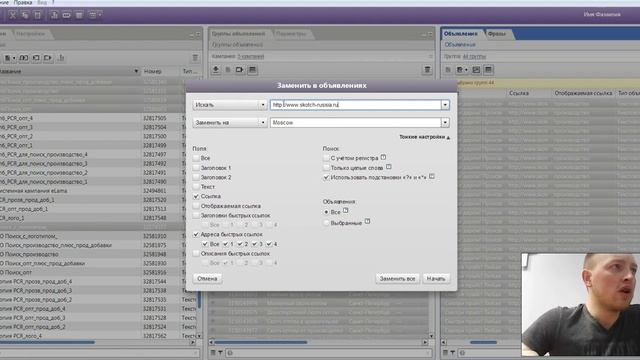Switch to 'Группы объявлений' tab
Screen dimensions: 640x360
pyautogui.click(x=238, y=34)
